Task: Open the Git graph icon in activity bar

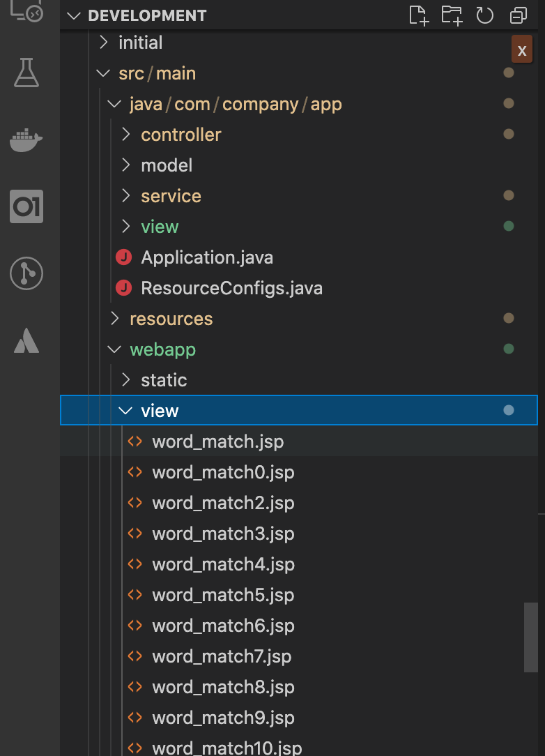Action: (26, 273)
